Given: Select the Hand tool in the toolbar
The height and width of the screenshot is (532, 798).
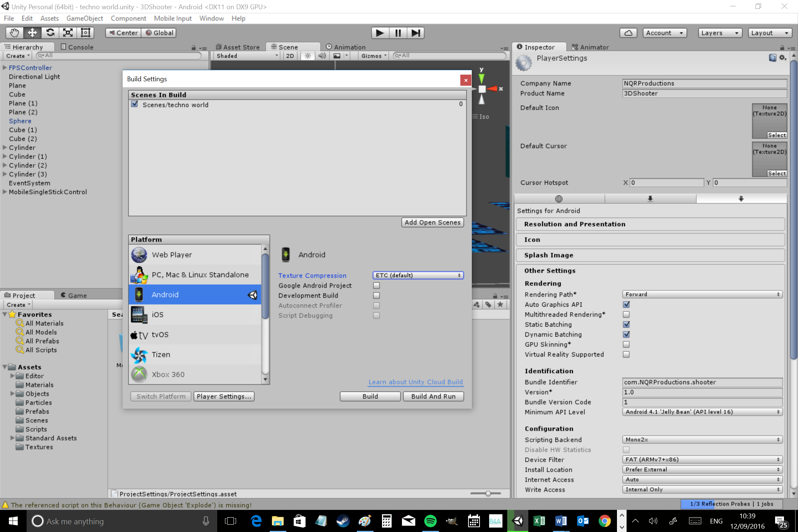Looking at the screenshot, I should pyautogui.click(x=14, y=33).
